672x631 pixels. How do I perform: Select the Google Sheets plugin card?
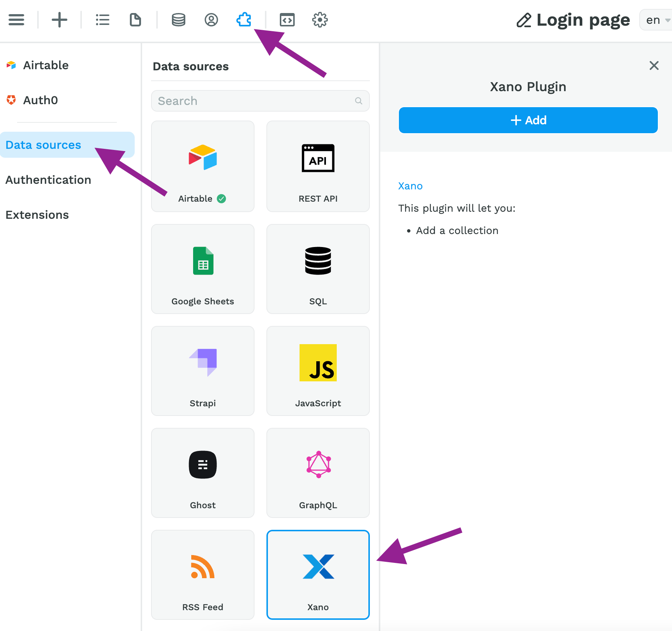[203, 269]
